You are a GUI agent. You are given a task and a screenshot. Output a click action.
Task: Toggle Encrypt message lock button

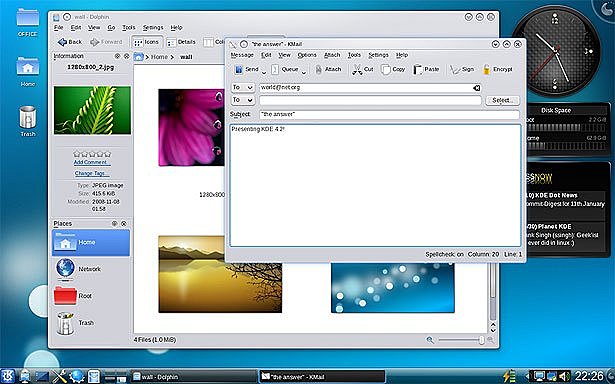click(x=498, y=69)
